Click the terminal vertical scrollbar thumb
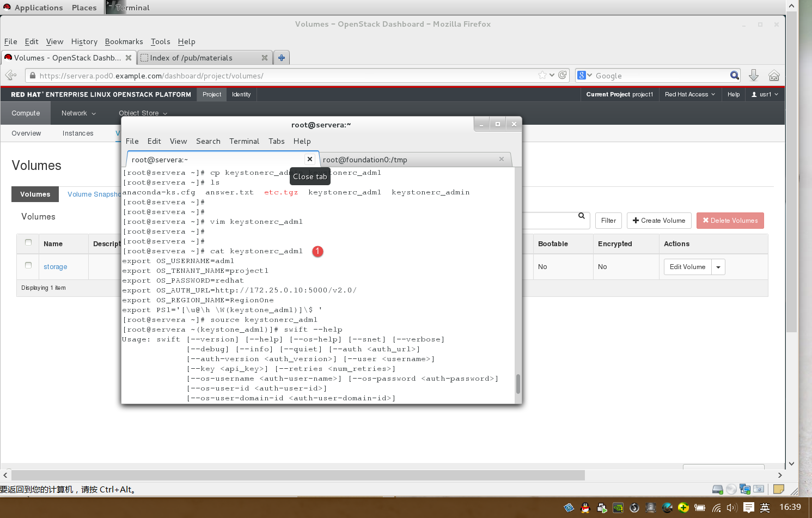Image resolution: width=812 pixels, height=518 pixels. [x=518, y=383]
